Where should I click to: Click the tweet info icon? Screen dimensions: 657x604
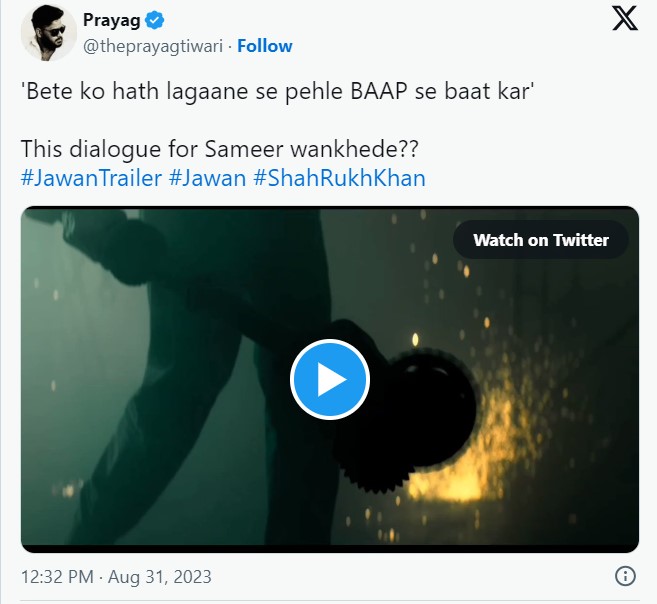[625, 577]
